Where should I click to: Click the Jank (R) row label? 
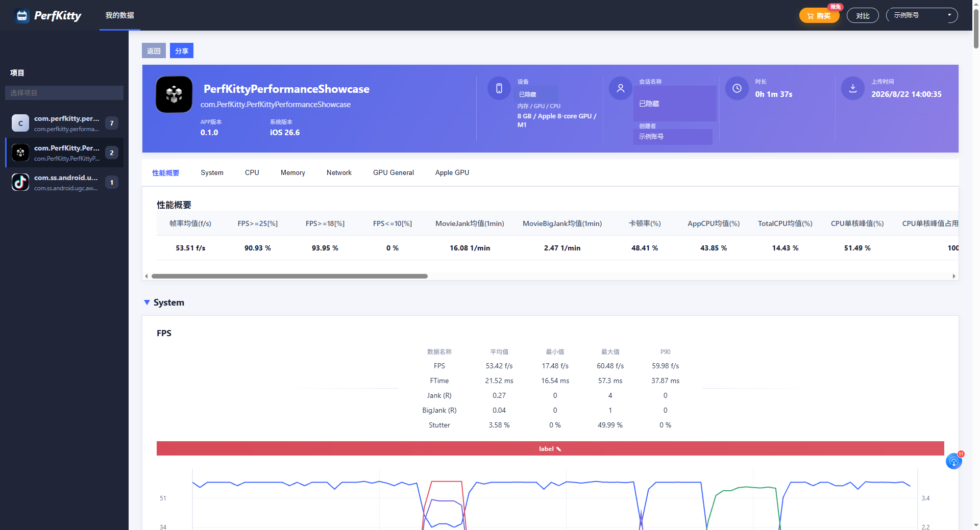click(x=439, y=395)
